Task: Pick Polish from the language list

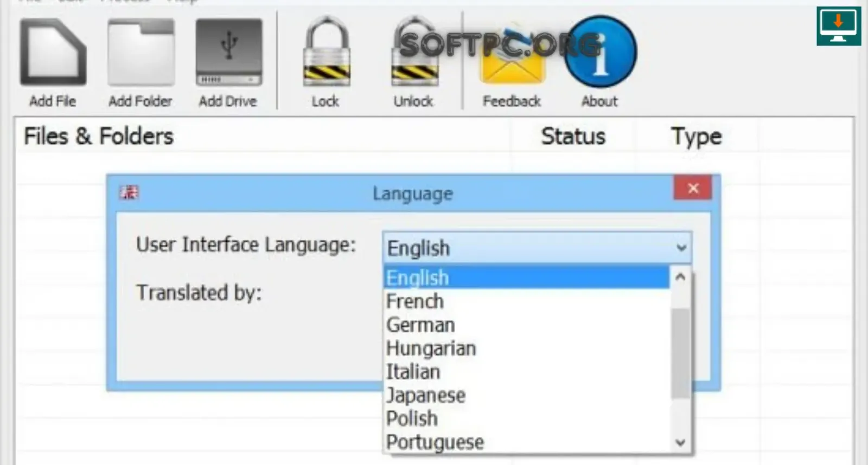Action: click(x=526, y=418)
